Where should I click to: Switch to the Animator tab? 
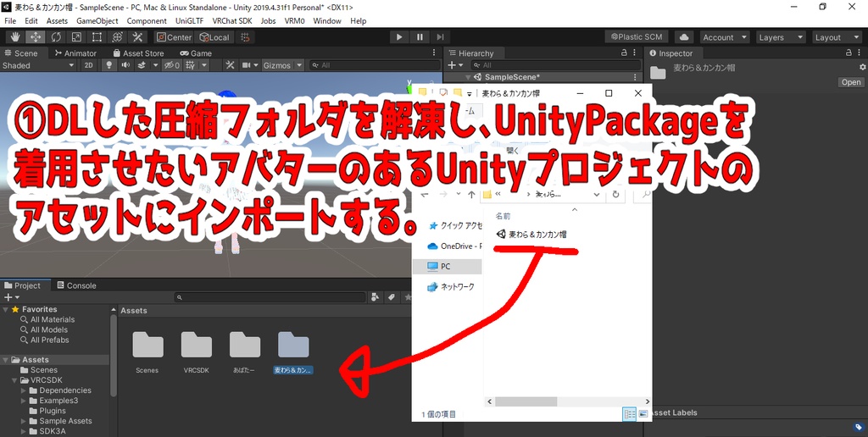75,53
